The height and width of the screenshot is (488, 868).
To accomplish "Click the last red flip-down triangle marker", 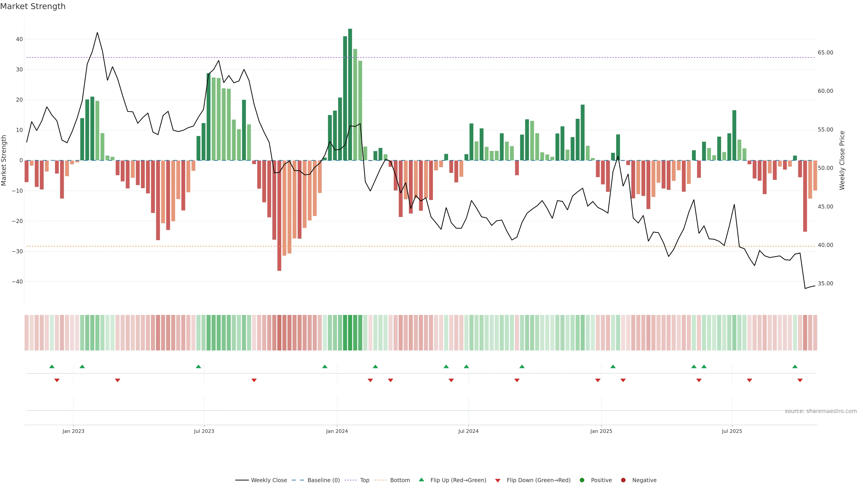I will point(800,380).
